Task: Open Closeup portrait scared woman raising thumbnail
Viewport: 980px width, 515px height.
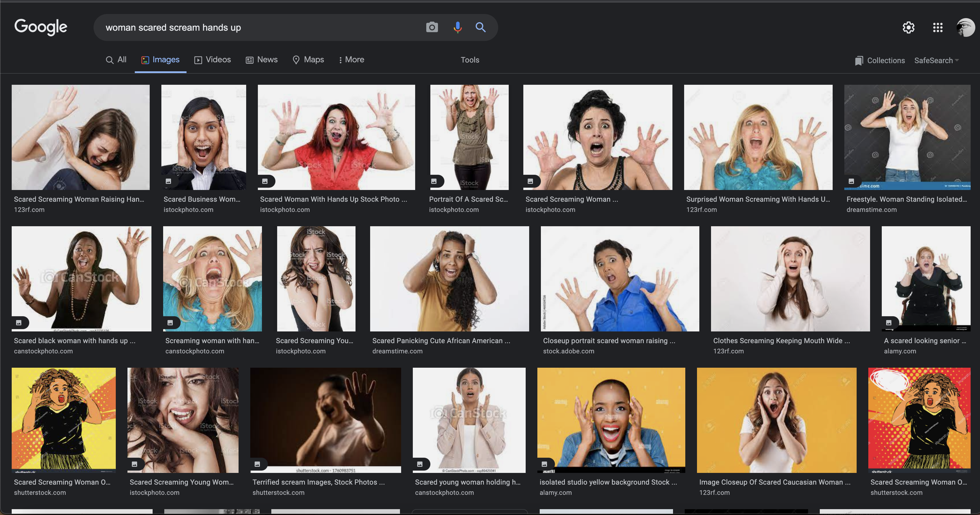Action: 620,279
